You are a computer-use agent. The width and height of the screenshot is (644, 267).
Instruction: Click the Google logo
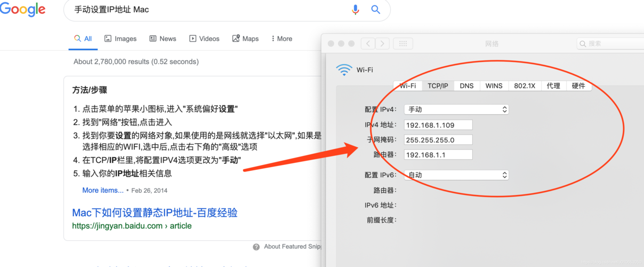(x=22, y=10)
